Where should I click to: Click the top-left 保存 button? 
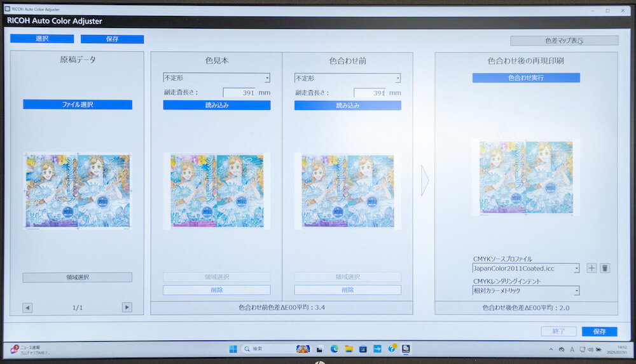click(112, 39)
